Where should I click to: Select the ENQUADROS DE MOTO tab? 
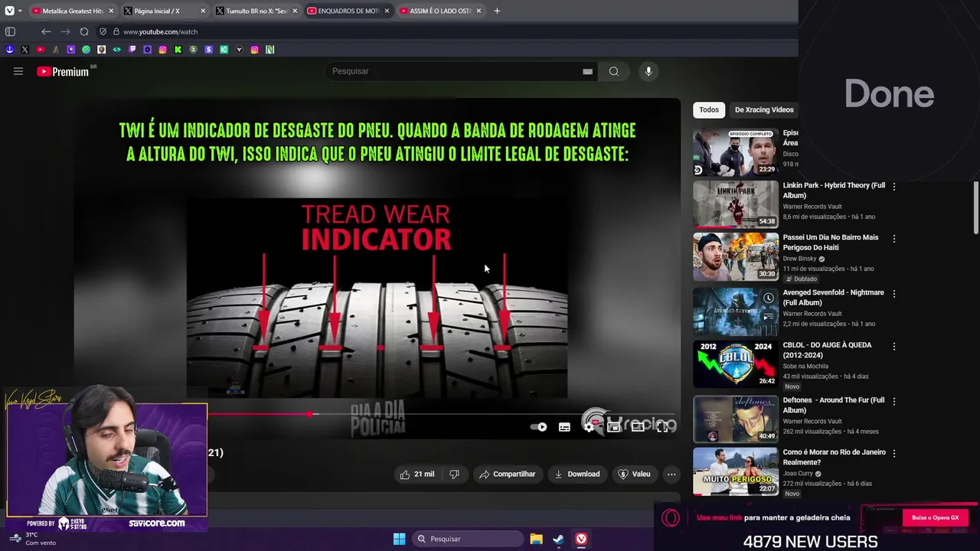[348, 11]
